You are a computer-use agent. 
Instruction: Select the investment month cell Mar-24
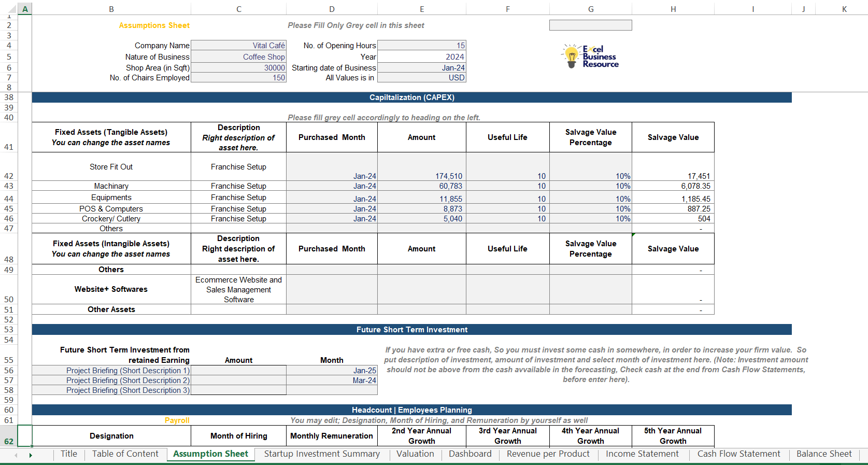coord(332,380)
